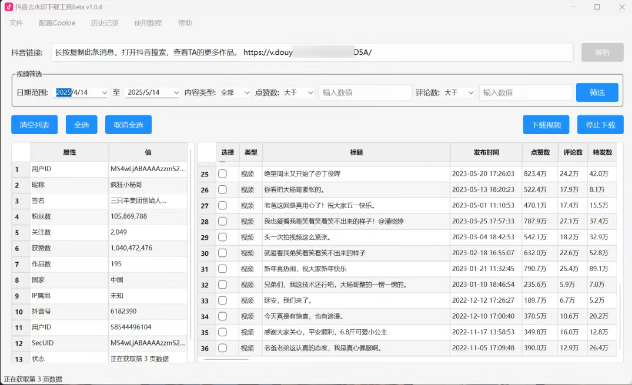Screen dimensions: 632x385
Task: Click the 下载视频 button
Action: (546, 125)
